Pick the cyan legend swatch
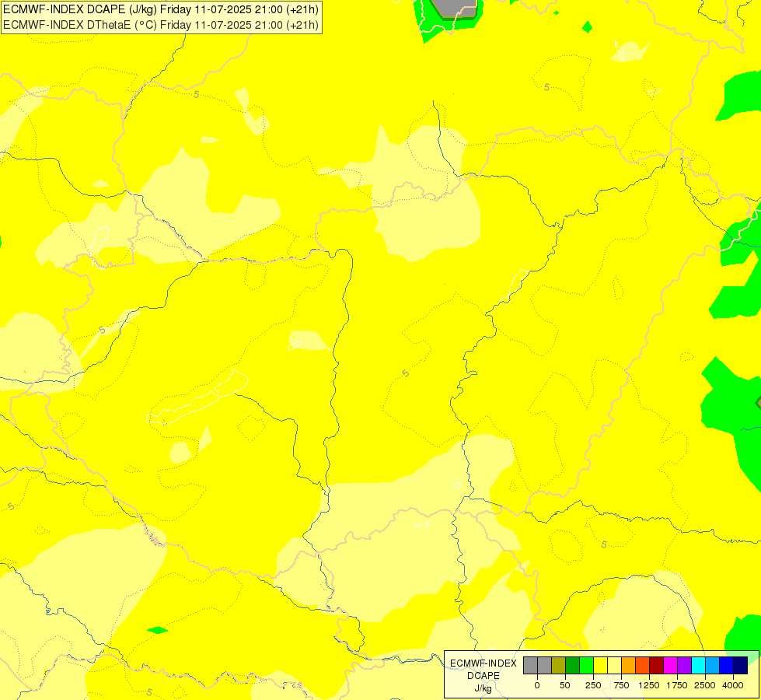 pyautogui.click(x=699, y=665)
